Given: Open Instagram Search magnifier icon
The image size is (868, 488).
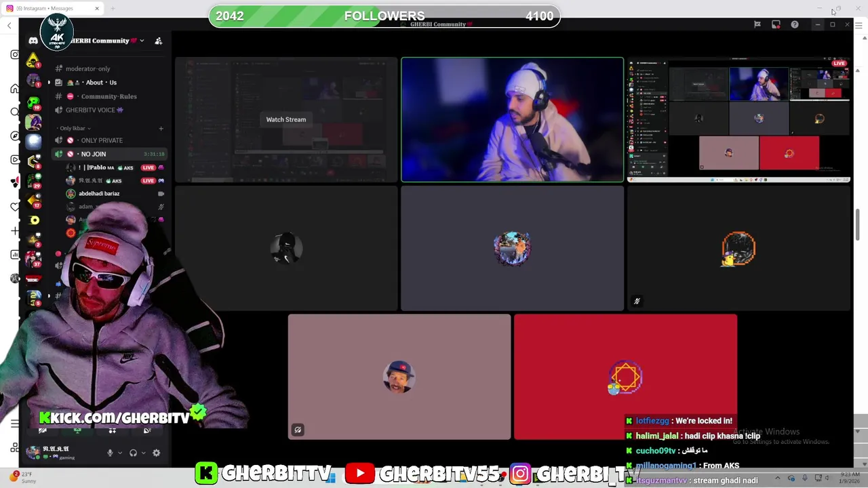Looking at the screenshot, I should (15, 113).
